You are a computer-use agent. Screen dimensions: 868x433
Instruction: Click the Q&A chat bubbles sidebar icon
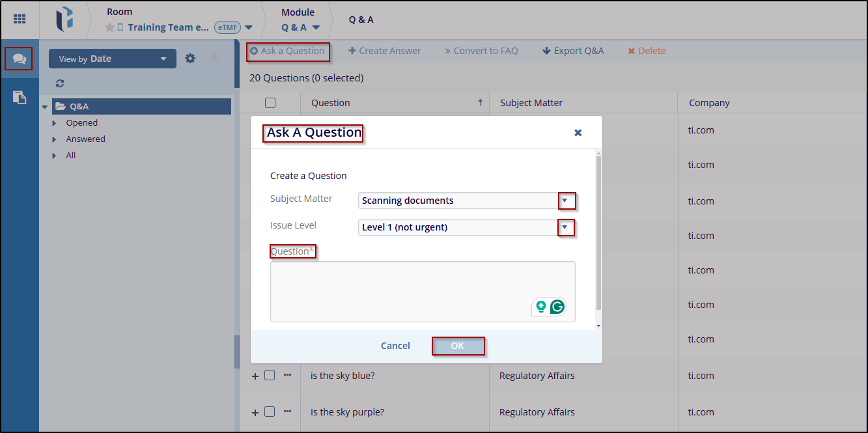pos(19,59)
